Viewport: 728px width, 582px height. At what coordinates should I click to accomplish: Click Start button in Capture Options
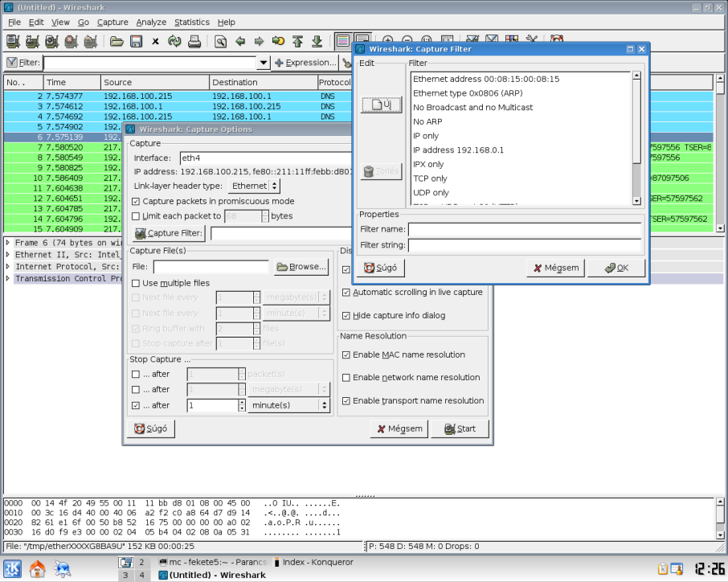pyautogui.click(x=460, y=428)
